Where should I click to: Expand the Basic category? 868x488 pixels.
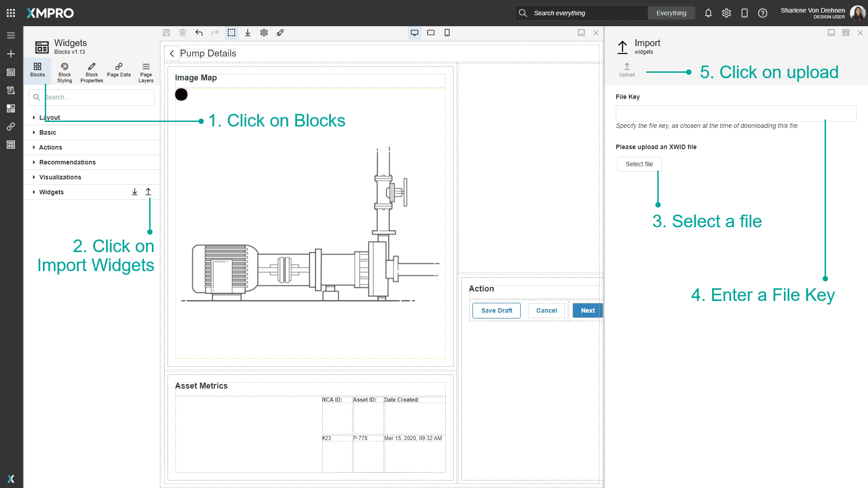(x=92, y=132)
